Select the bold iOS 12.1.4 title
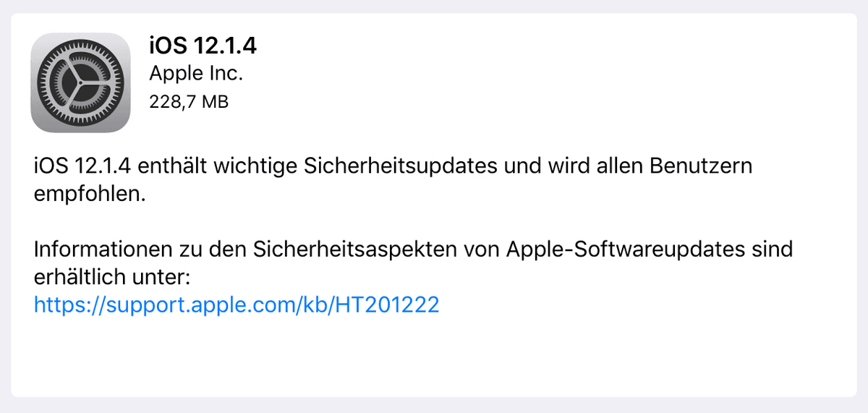This screenshot has height=413, width=868. pyautogui.click(x=203, y=46)
